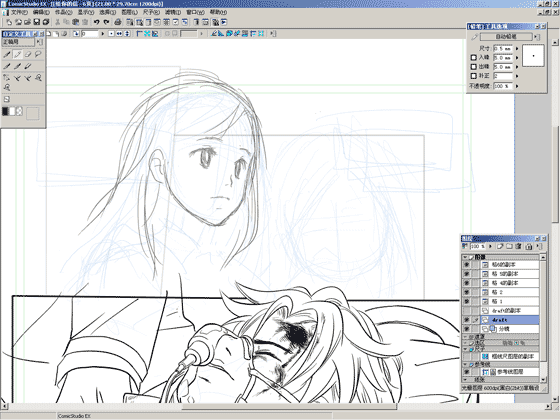Click the Redo arrow in the main toolbar
Viewport: 560px width, 420px height.
coord(106,22)
